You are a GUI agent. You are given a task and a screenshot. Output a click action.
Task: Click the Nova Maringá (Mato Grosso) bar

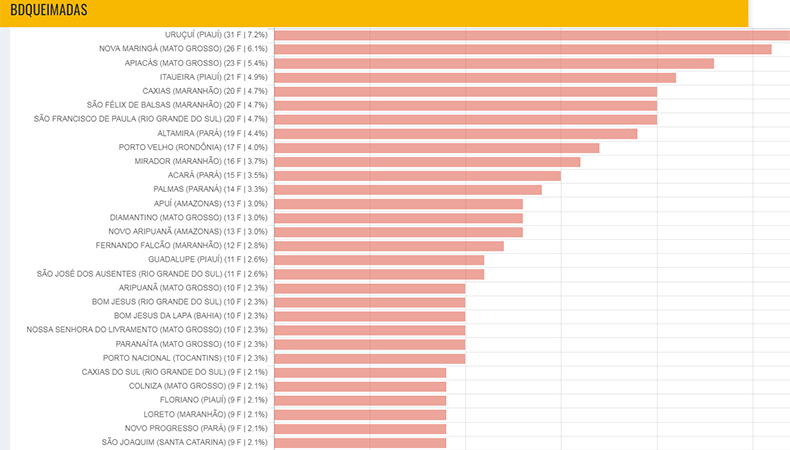tap(523, 49)
